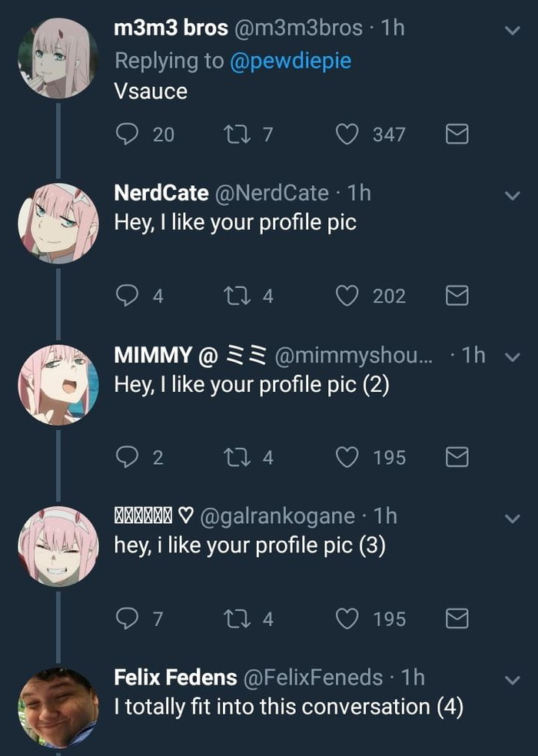Send Vsauce tweet via direct message

pyautogui.click(x=457, y=135)
